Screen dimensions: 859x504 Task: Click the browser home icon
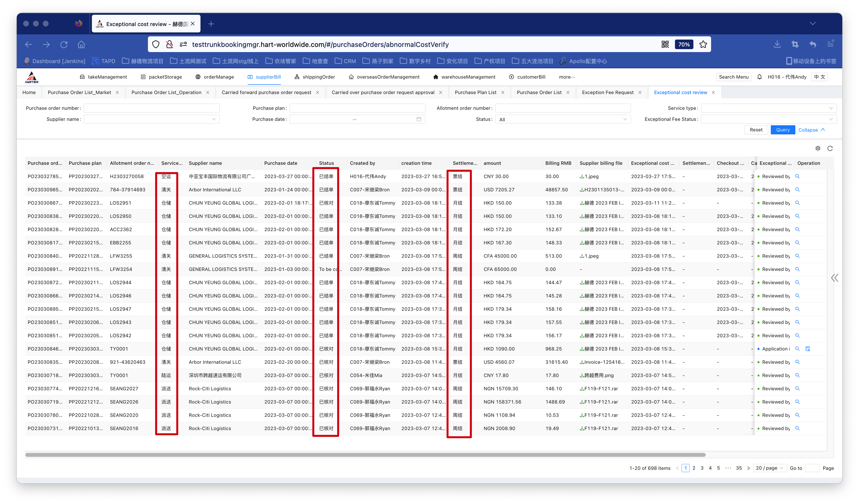(81, 44)
